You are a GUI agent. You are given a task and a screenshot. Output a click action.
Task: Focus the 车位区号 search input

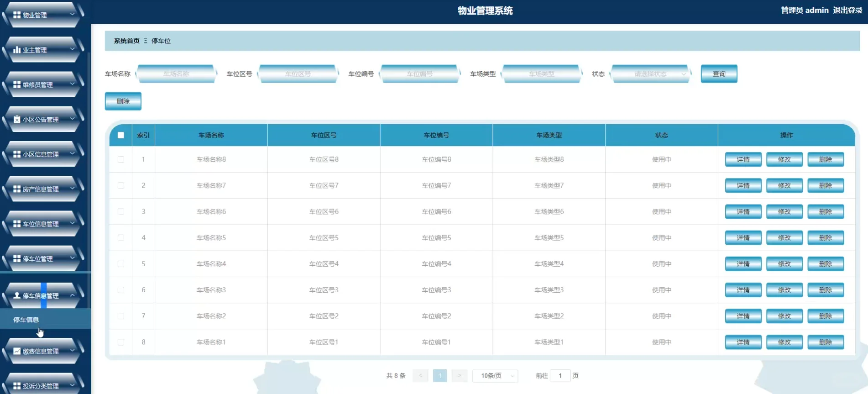coord(298,74)
